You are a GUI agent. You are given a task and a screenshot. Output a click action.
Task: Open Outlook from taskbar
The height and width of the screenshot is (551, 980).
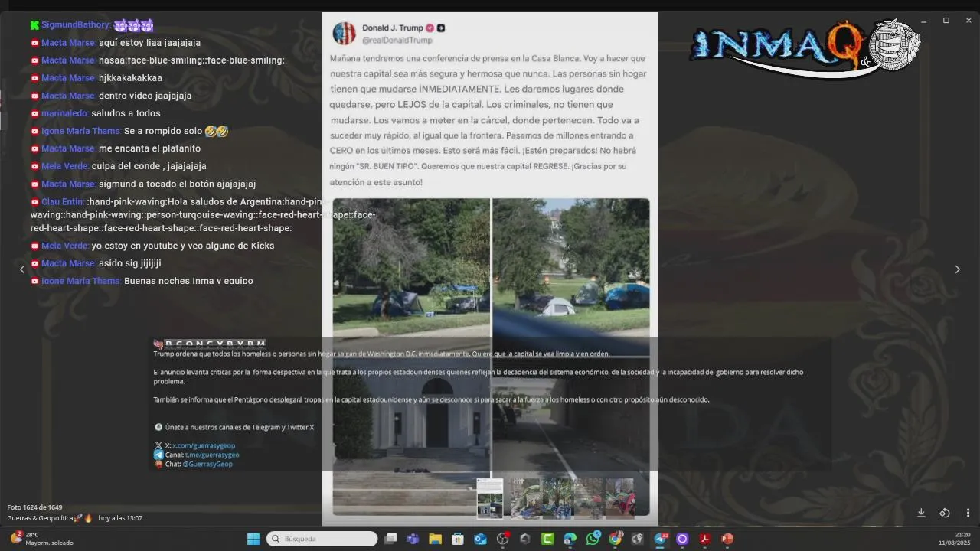click(480, 539)
